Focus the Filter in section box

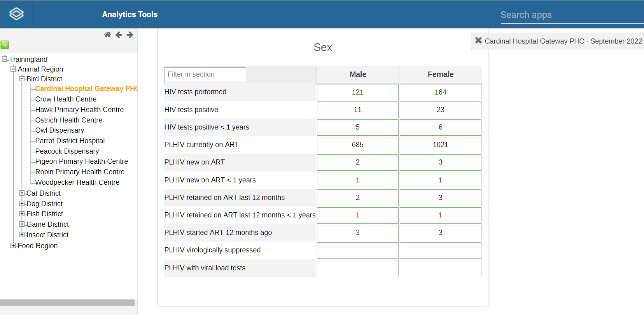[x=205, y=75]
